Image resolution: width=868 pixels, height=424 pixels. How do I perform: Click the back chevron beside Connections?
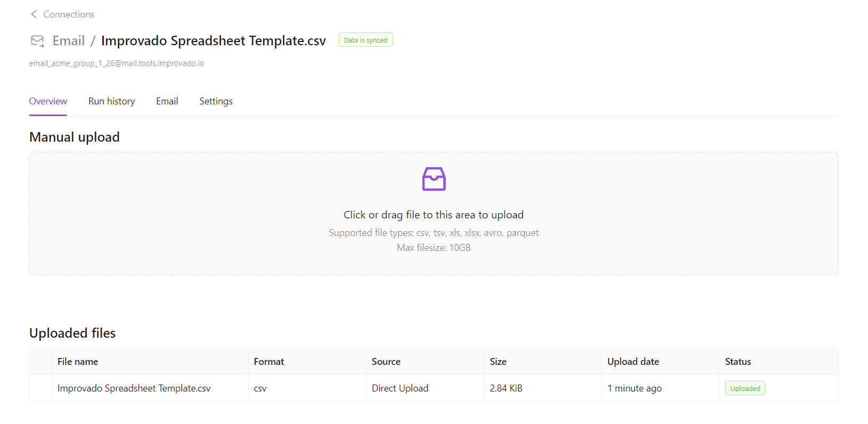(34, 14)
